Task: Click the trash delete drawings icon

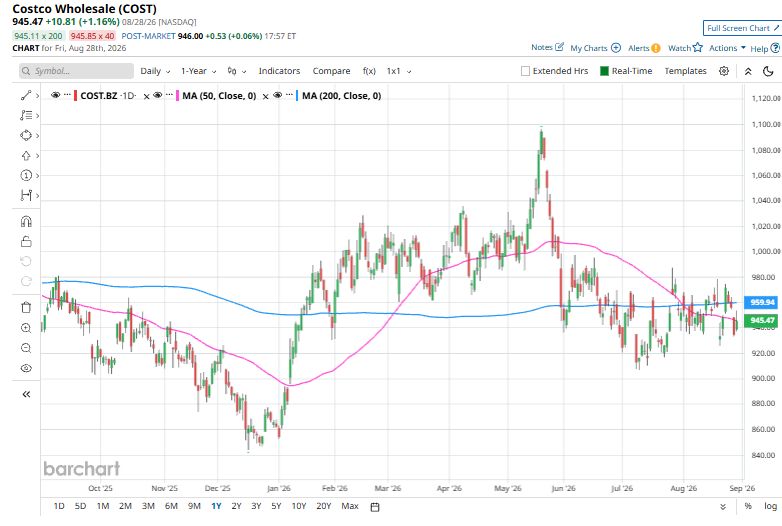Action: pos(26,307)
